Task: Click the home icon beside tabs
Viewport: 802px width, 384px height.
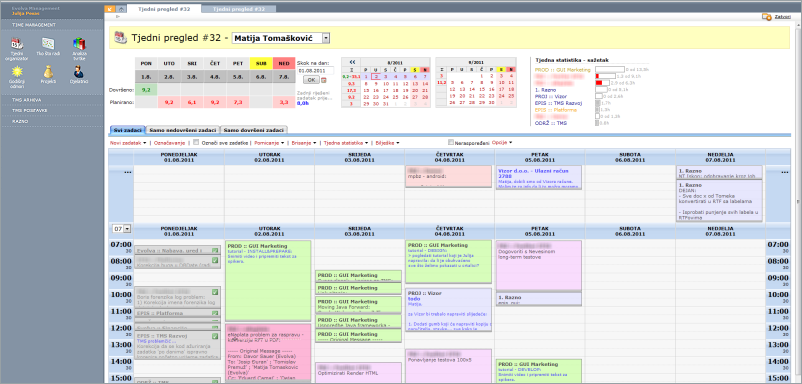Action: click(x=121, y=9)
